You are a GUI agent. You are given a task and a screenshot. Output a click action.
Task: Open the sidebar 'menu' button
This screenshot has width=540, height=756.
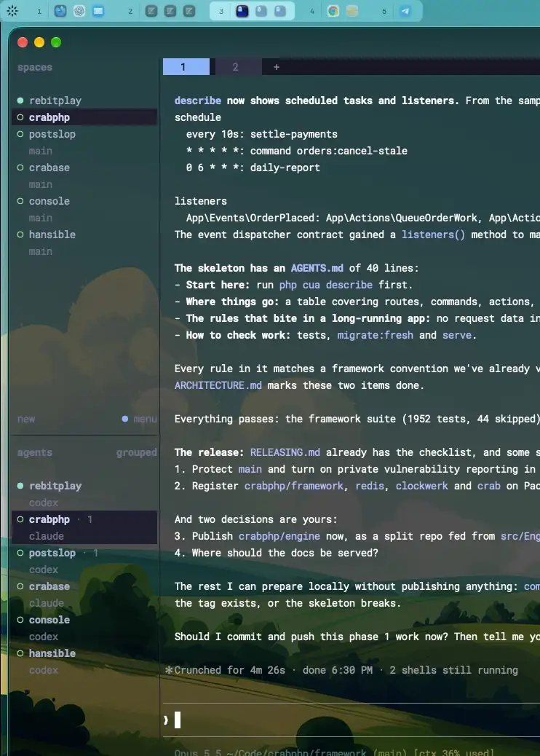click(145, 419)
